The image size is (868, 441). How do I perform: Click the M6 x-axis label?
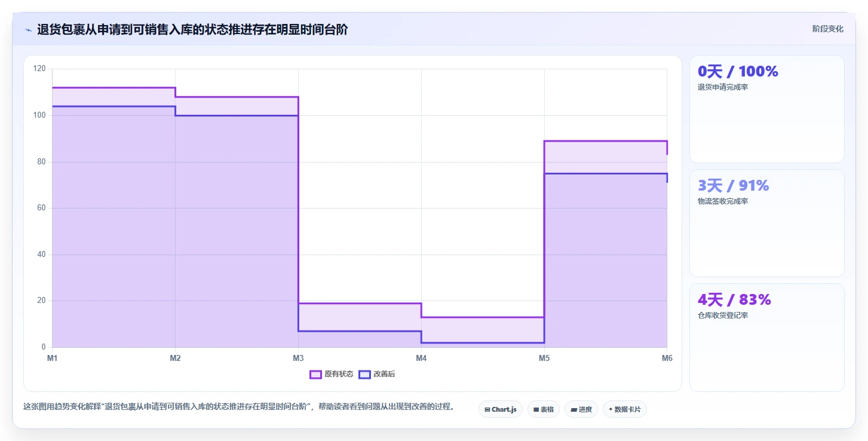click(667, 359)
